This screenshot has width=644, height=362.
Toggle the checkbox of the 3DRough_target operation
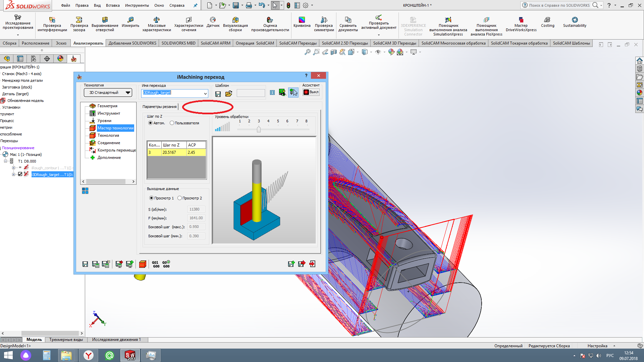tap(20, 174)
